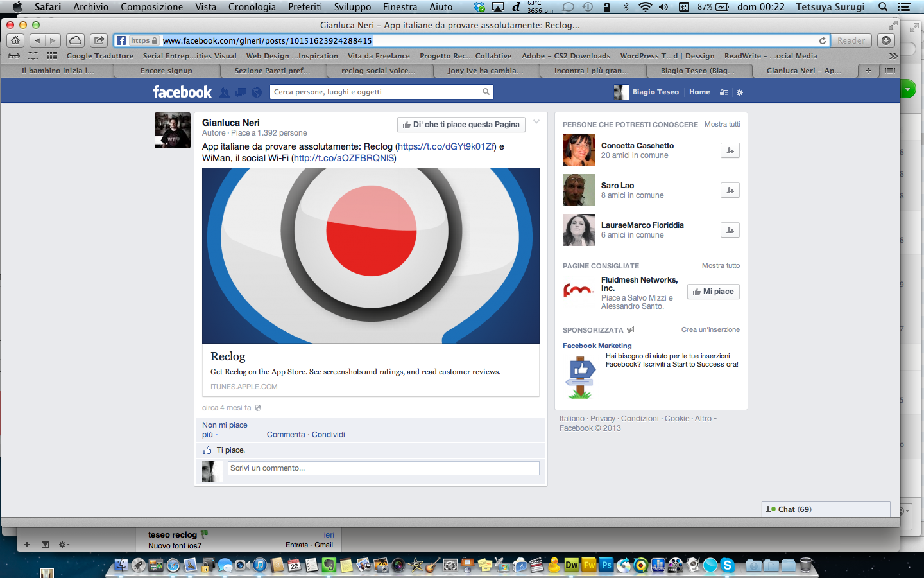Open Facebook friend requests icon
Screen dimensions: 924x578
[x=224, y=92]
